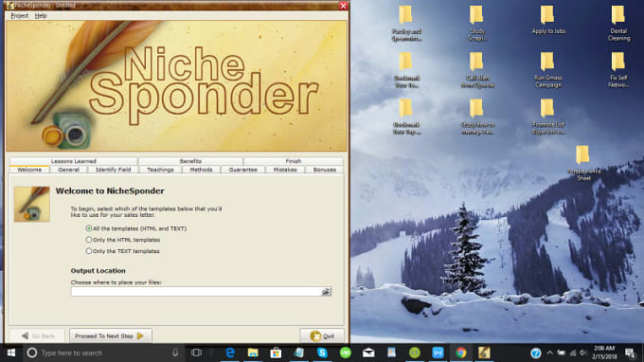The width and height of the screenshot is (644, 362).
Task: Click the network icon in the system tray
Action: tap(573, 353)
